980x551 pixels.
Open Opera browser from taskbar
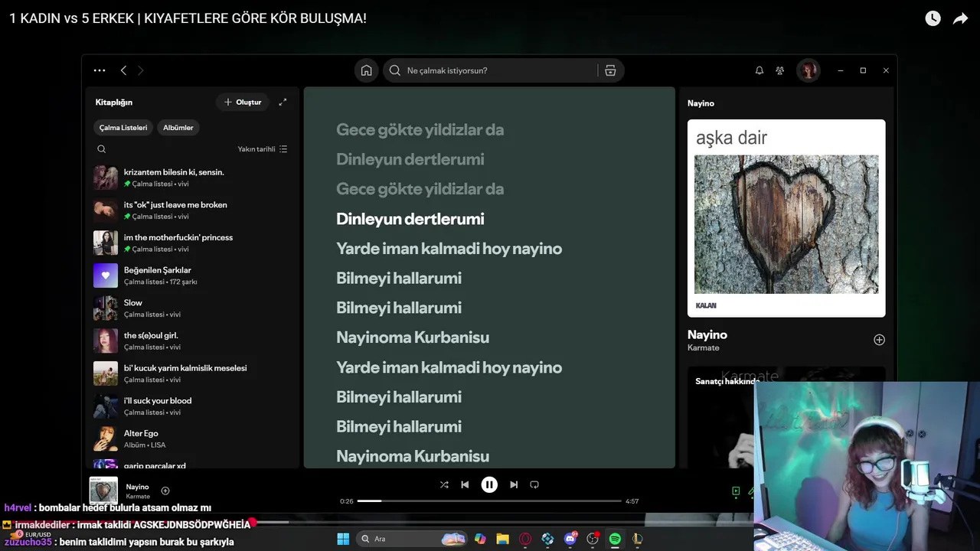coord(525,539)
